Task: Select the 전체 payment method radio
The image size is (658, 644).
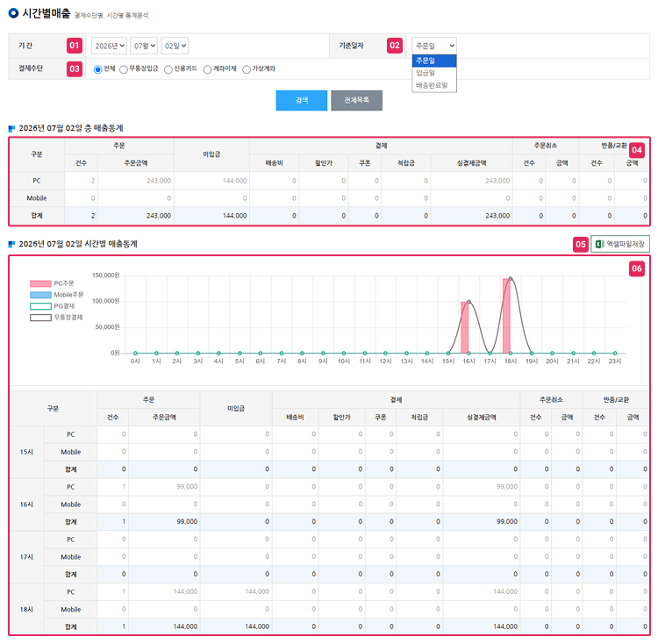Action: 97,69
